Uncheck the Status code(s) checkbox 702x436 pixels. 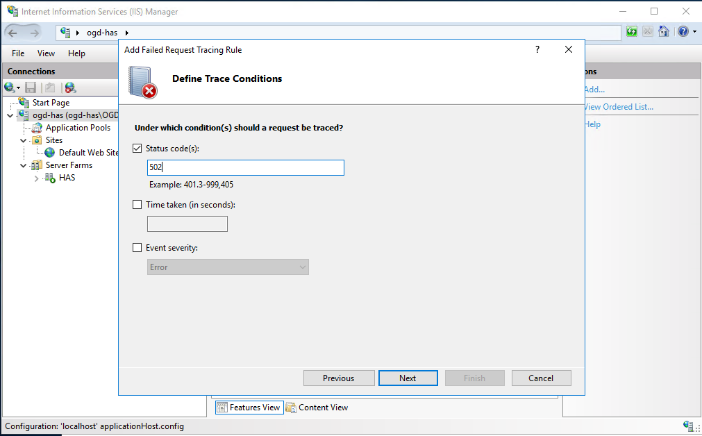point(137,148)
